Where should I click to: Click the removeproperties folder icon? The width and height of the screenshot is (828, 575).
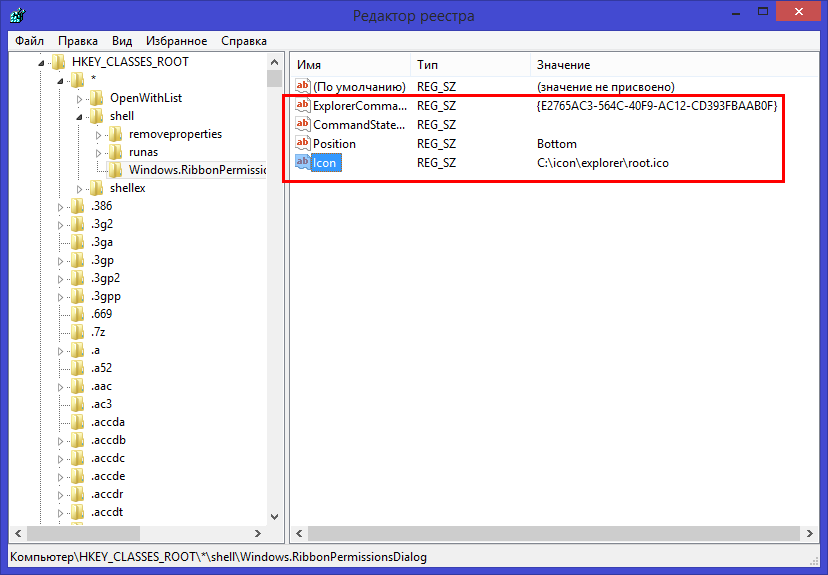click(x=116, y=134)
